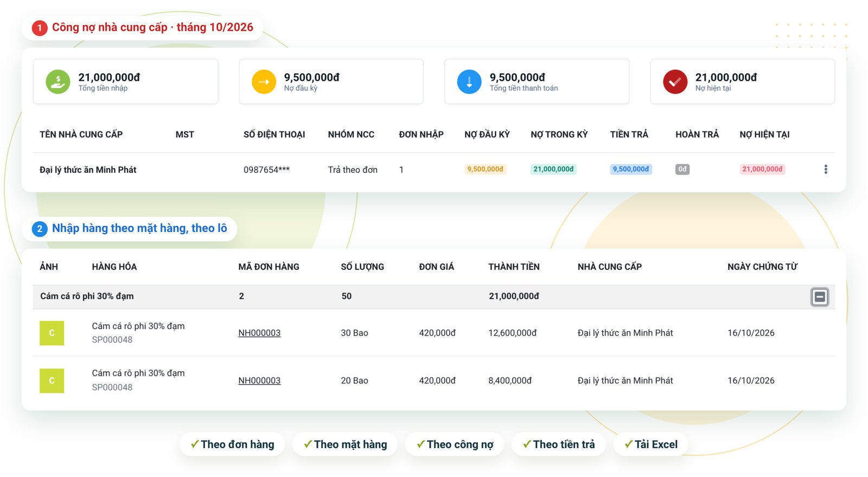Click phone number 0987654***

tap(266, 170)
